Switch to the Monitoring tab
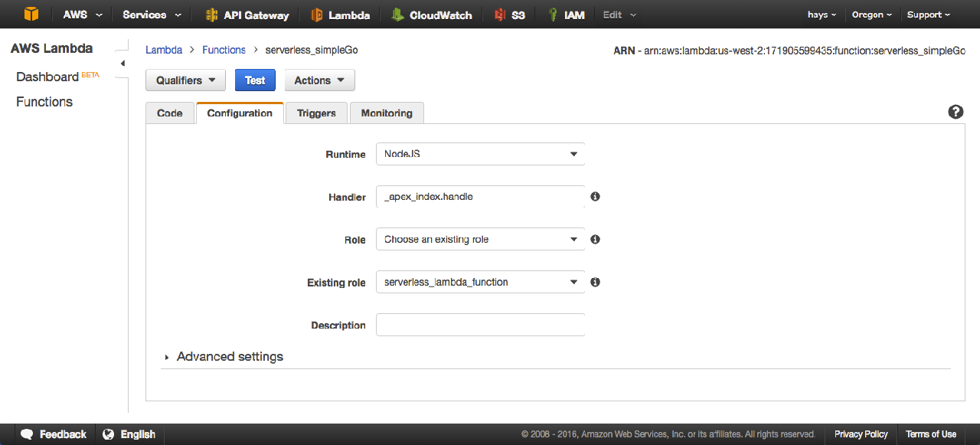980x445 pixels. tap(387, 113)
